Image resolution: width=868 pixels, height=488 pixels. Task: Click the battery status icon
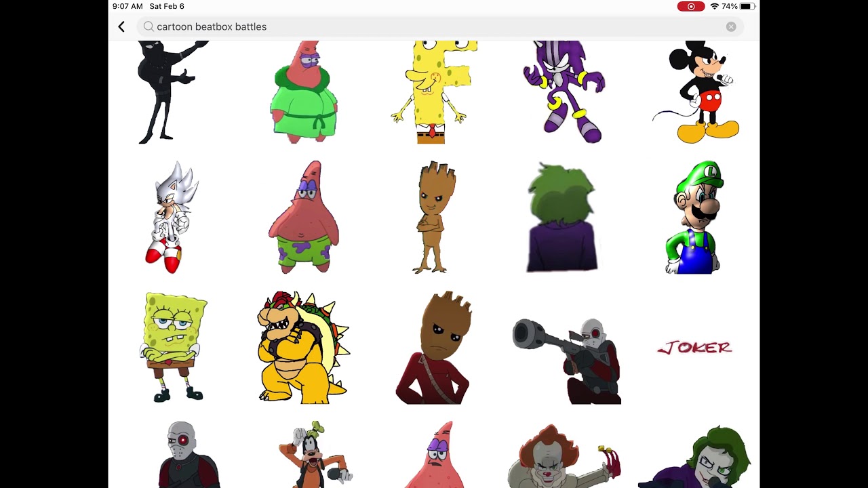point(747,6)
